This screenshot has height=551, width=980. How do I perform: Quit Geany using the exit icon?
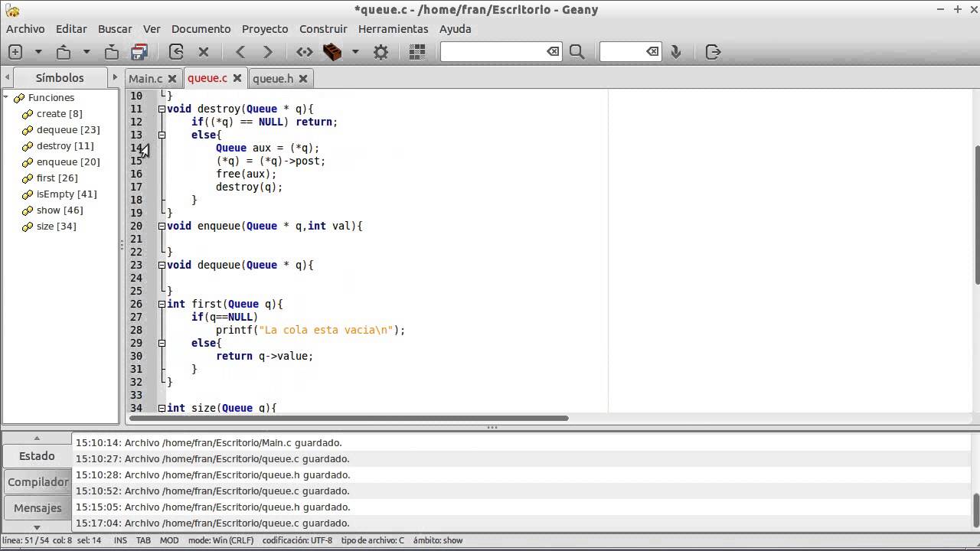point(713,52)
